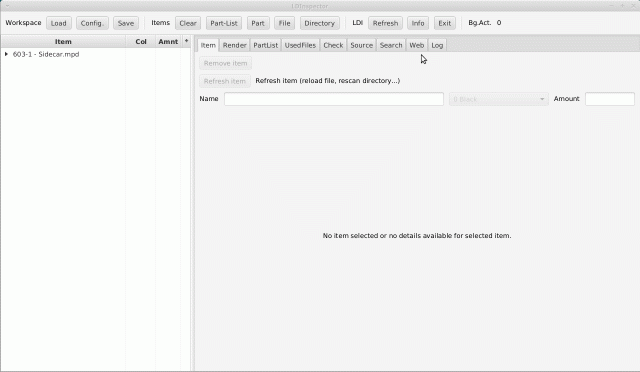The height and width of the screenshot is (372, 640).
Task: Open the Config. button
Action: pos(92,23)
